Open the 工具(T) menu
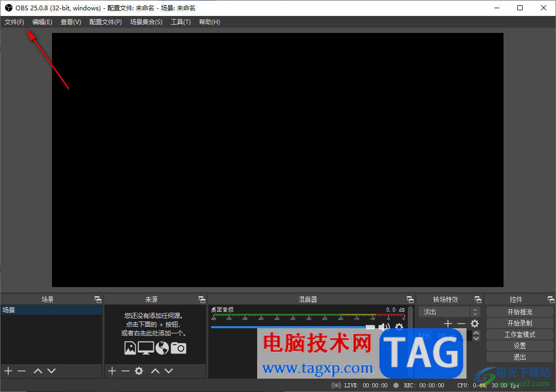The width and height of the screenshot is (556, 392). coord(181,22)
